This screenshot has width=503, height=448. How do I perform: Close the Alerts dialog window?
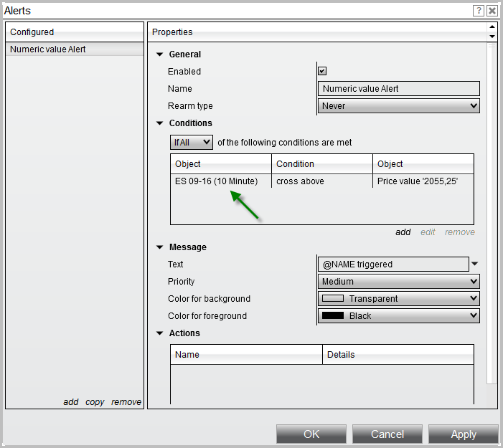pos(492,11)
